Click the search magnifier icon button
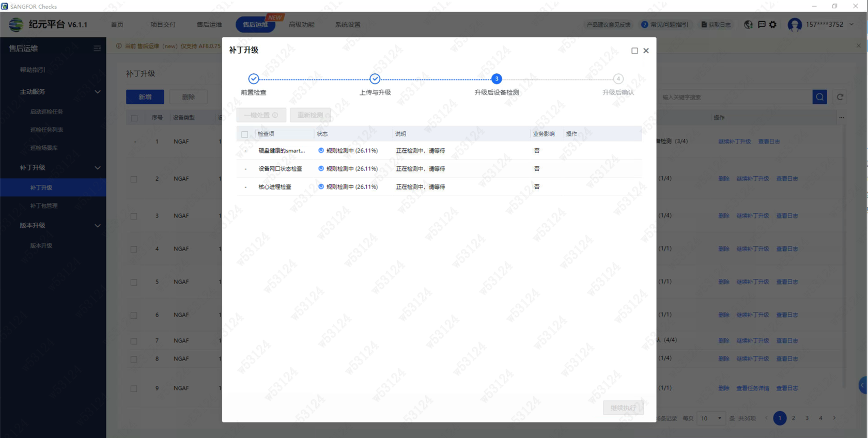This screenshot has height=438, width=868. 819,97
